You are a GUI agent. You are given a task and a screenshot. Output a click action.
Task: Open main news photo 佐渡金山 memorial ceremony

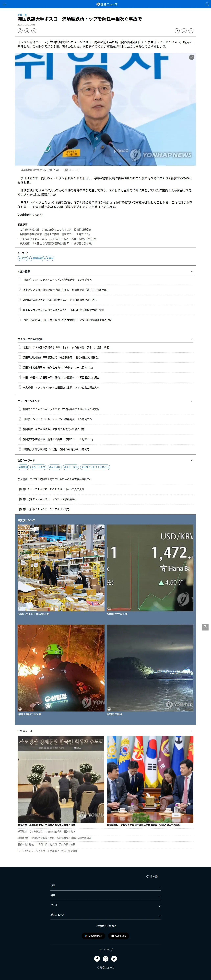point(61,779)
